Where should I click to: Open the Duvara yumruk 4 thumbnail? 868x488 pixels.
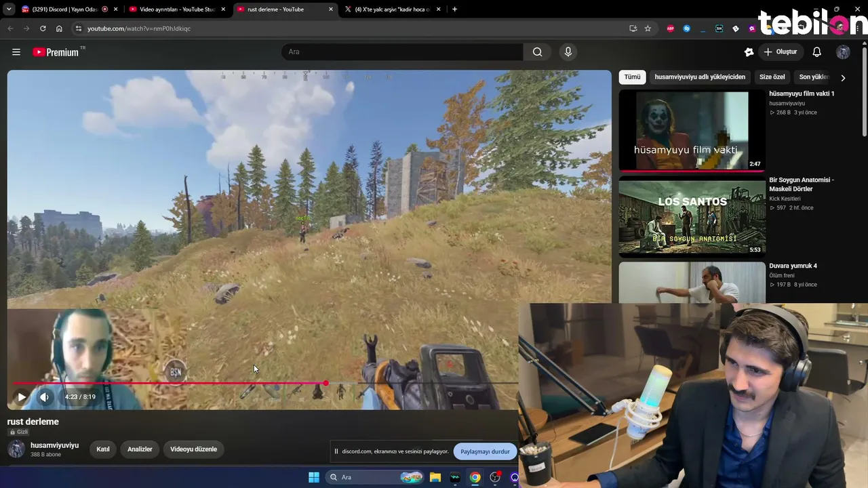tap(691, 282)
